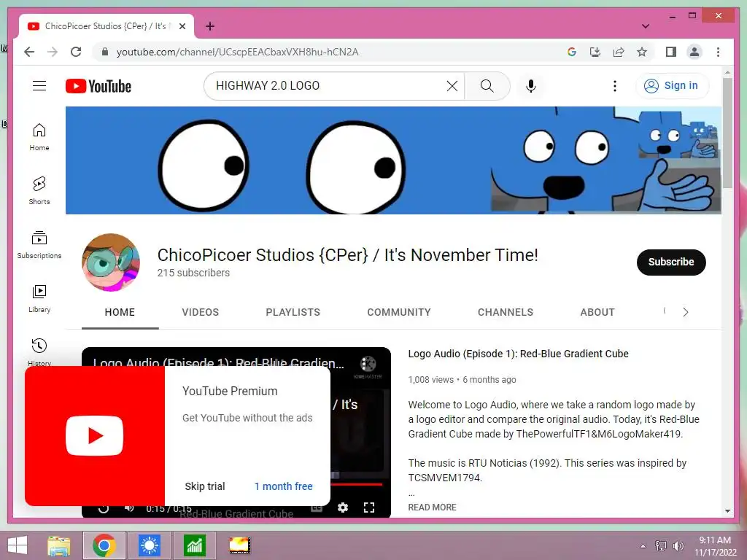Open Subscriptions in the sidebar
The image size is (747, 560).
click(39, 245)
